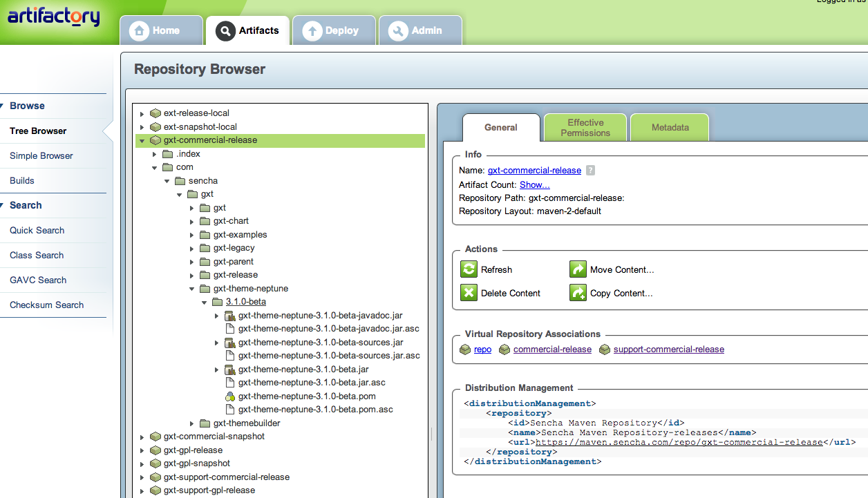This screenshot has width=868, height=498.
Task: Open GAVC Search
Action: coord(38,280)
